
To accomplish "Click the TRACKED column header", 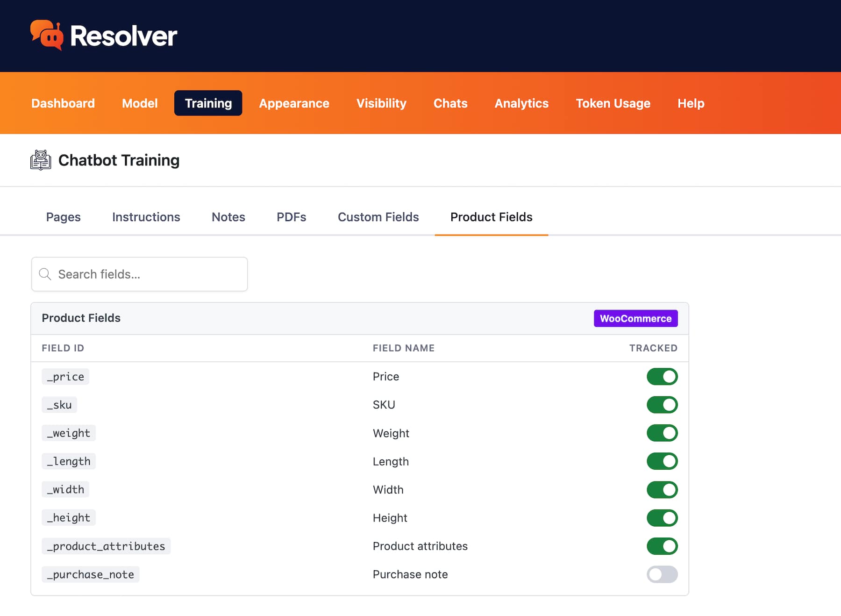I will coord(653,348).
